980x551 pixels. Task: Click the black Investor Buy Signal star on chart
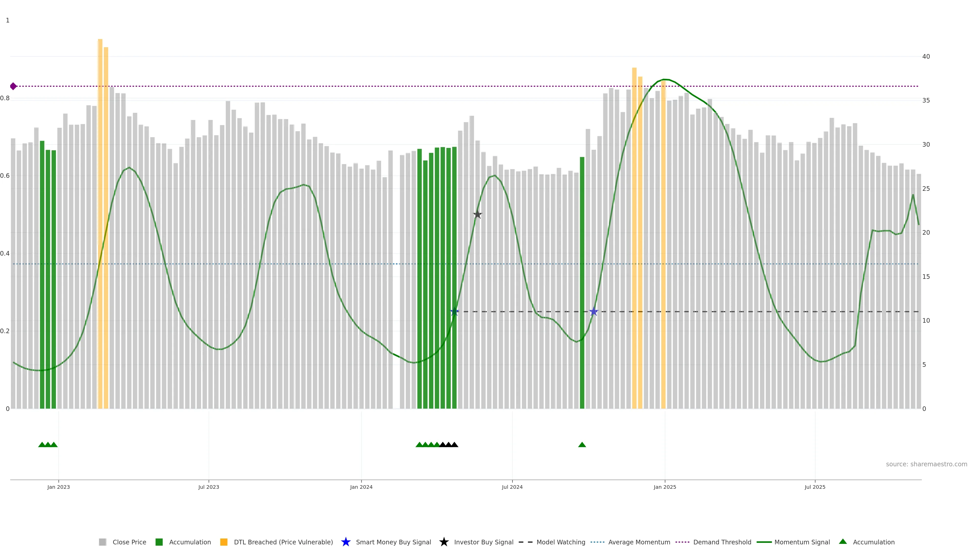(x=477, y=215)
